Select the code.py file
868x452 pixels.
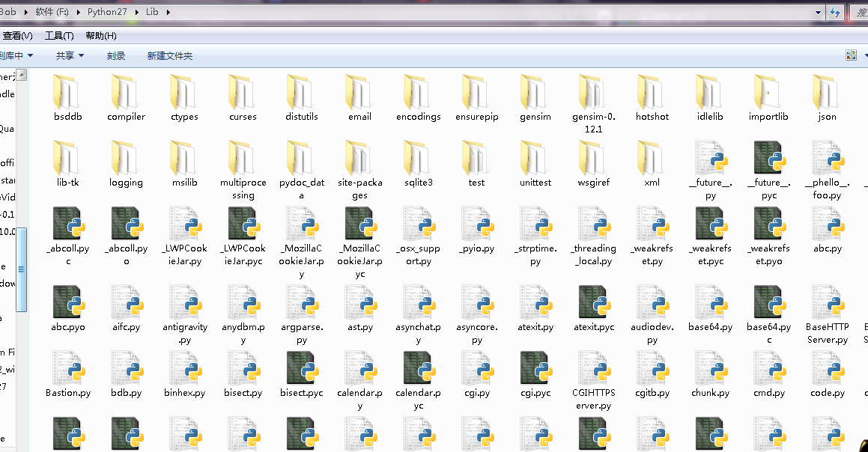(827, 374)
